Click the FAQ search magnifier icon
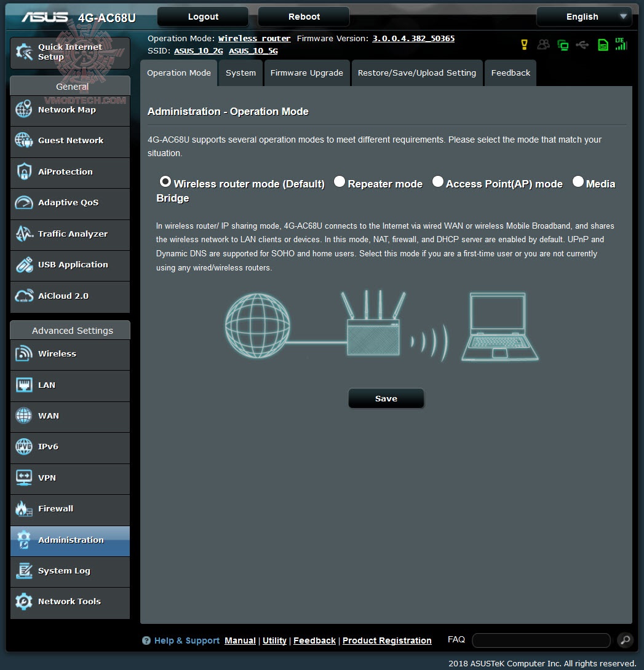The width and height of the screenshot is (644, 670). pos(625,640)
